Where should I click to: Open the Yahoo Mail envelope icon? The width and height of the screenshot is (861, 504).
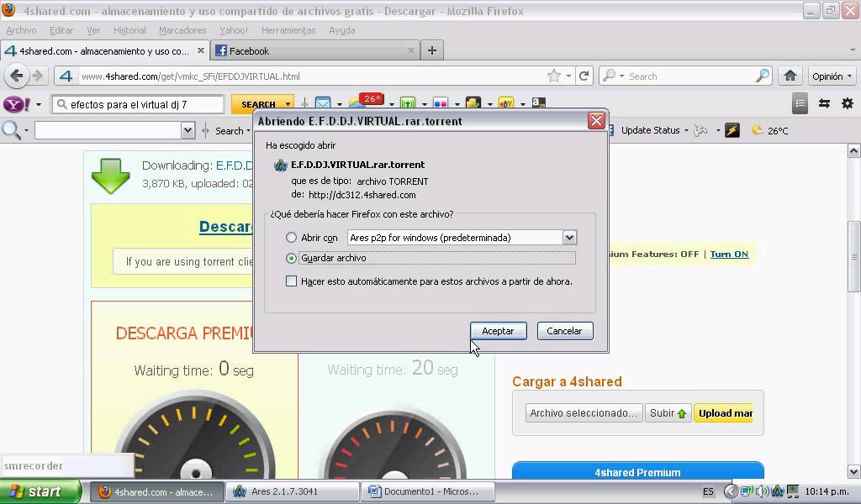(323, 102)
